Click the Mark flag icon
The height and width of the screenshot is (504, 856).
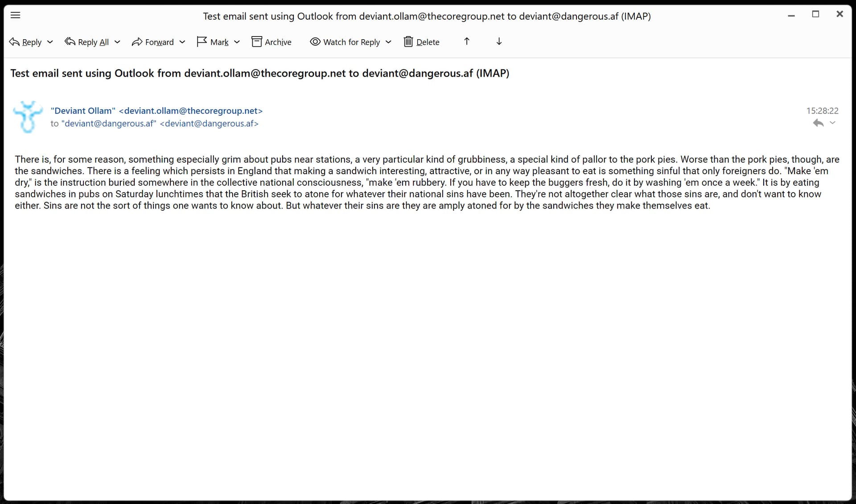[x=202, y=41]
